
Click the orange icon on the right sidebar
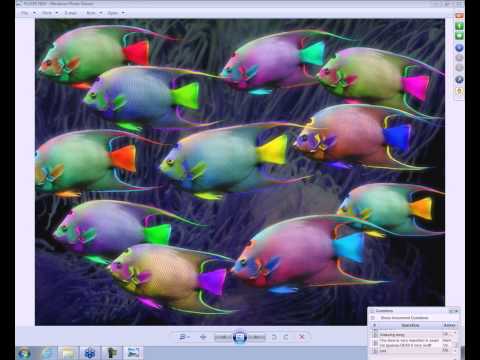pos(459,16)
